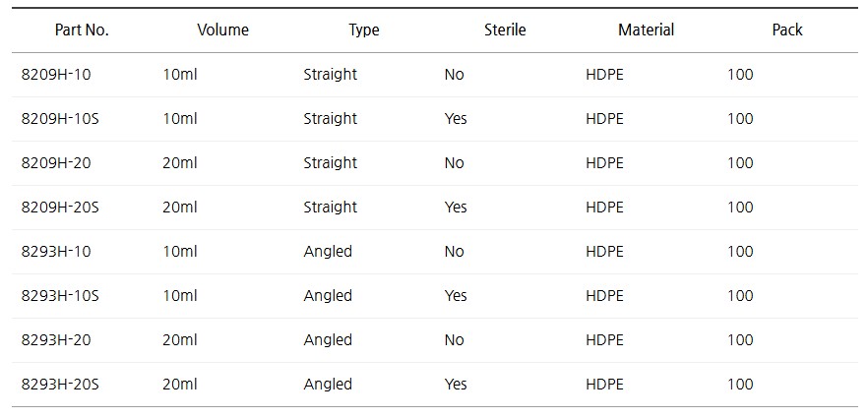Click the Sterile value for part 8209H-10S

click(x=456, y=119)
